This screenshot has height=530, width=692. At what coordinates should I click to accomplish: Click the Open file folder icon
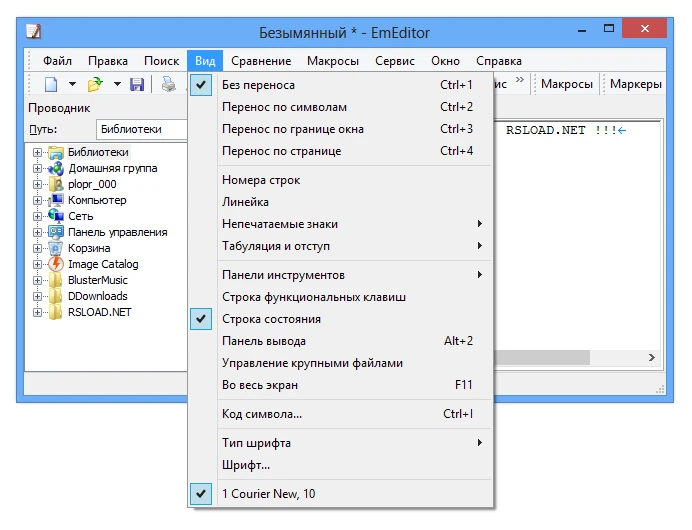click(95, 85)
